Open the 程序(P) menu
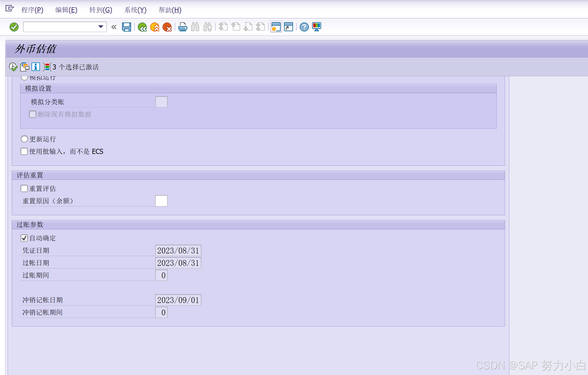588x375 pixels. point(32,10)
